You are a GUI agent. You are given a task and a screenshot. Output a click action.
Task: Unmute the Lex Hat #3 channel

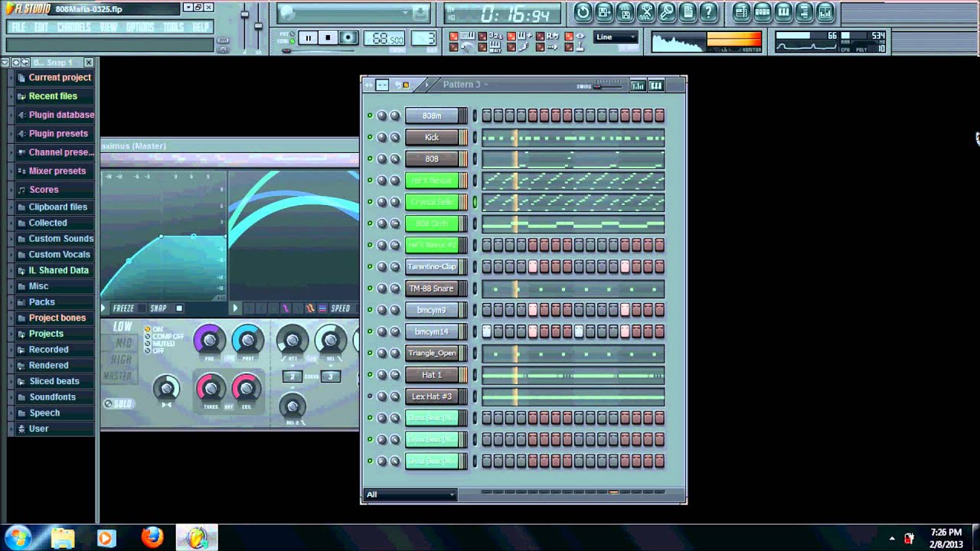(370, 396)
